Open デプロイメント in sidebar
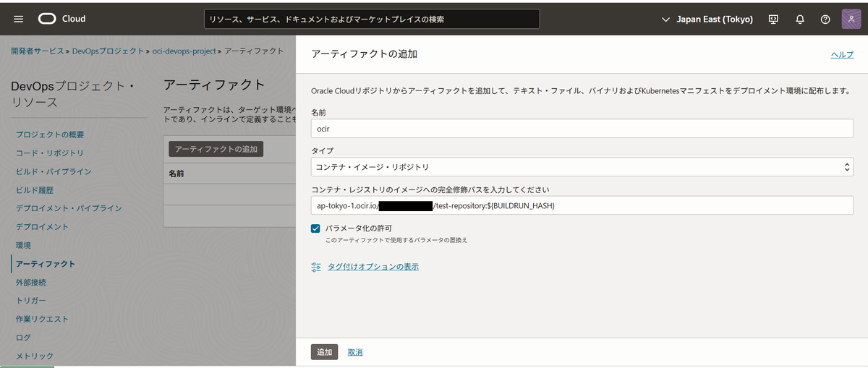Viewport: 868px width, 368px height. (x=42, y=227)
